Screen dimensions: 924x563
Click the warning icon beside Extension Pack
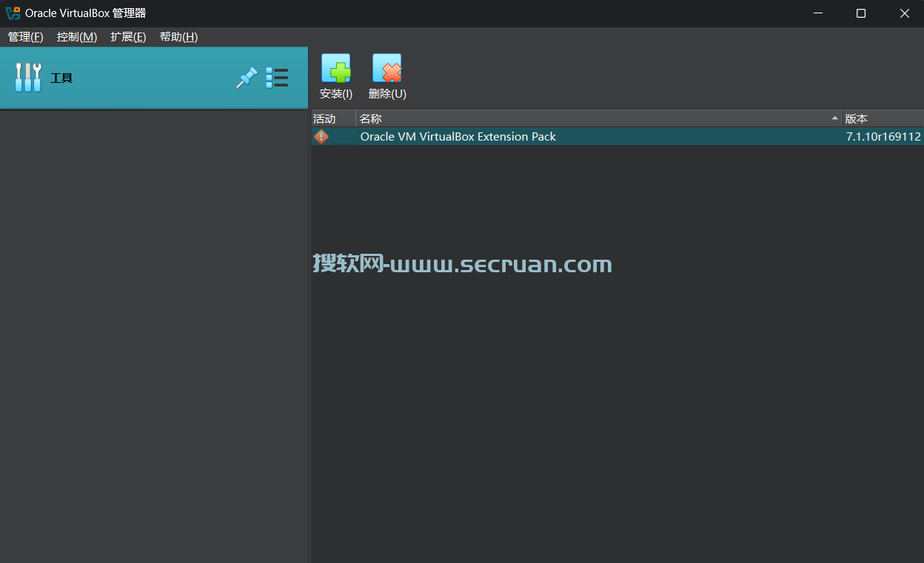(321, 137)
